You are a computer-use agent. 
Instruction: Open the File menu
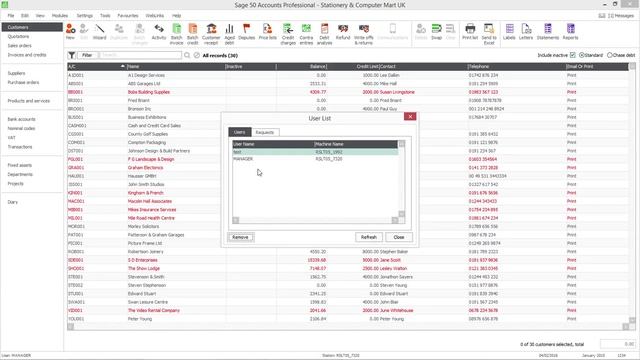point(11,16)
